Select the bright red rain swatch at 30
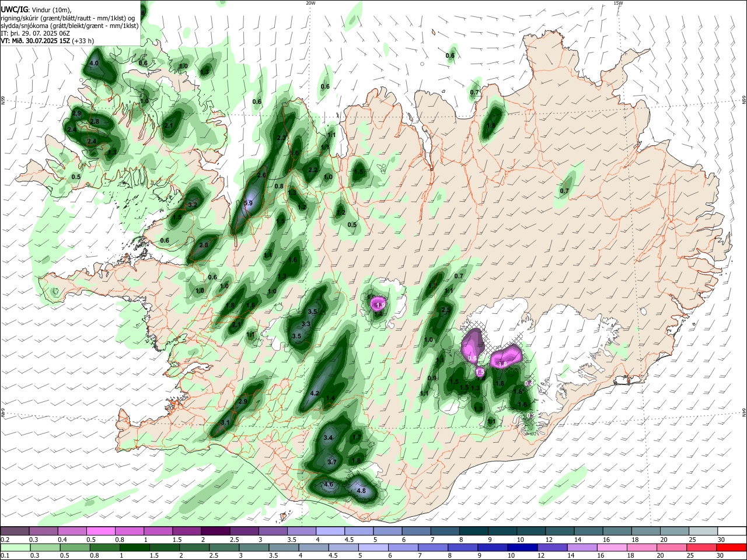This screenshot has width=747, height=560. (x=731, y=547)
